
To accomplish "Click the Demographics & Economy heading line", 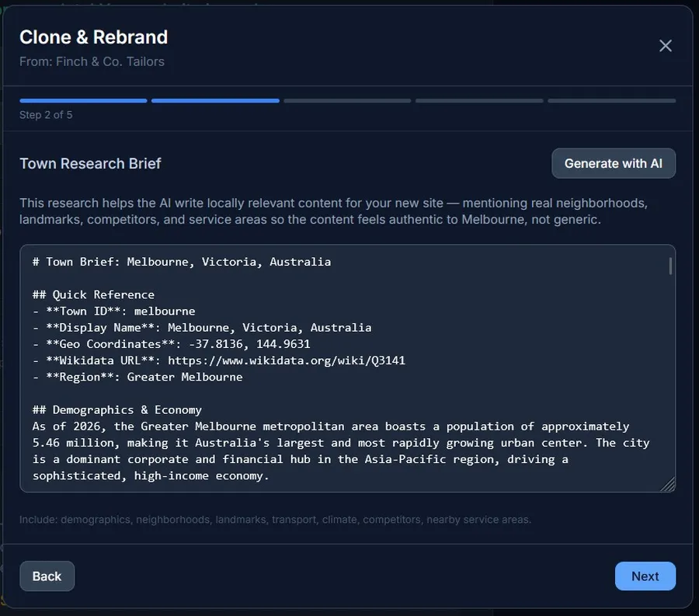I will click(117, 409).
